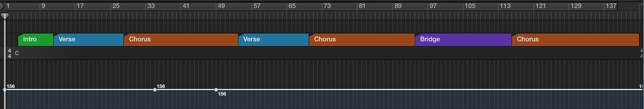Click bar 17 in the ruler

click(x=80, y=6)
